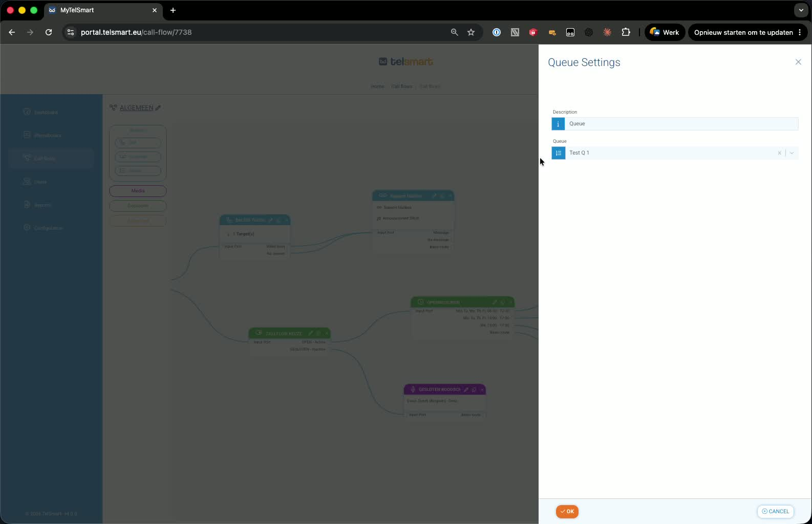812x524 pixels.
Task: Open the 1Password extension icon
Action: (x=497, y=32)
